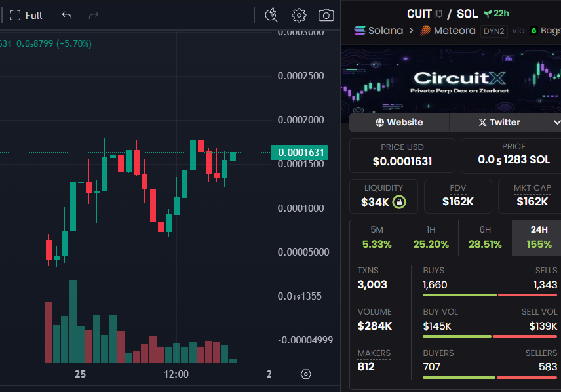Click the SELLS 1,343 count
561x392 pixels.
click(545, 285)
